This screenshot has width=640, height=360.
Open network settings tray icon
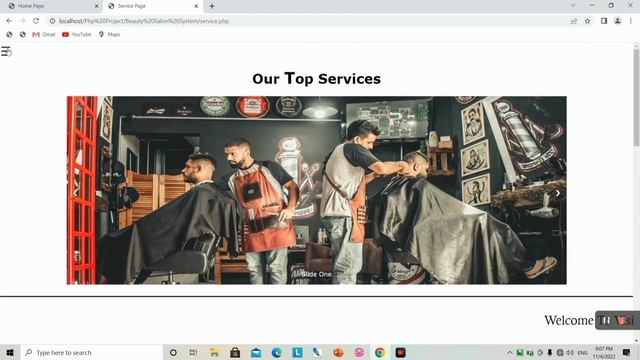coord(560,353)
